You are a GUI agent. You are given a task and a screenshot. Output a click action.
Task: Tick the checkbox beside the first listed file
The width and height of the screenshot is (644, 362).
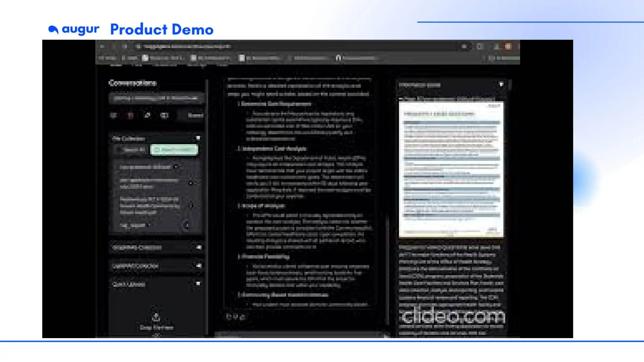click(176, 167)
